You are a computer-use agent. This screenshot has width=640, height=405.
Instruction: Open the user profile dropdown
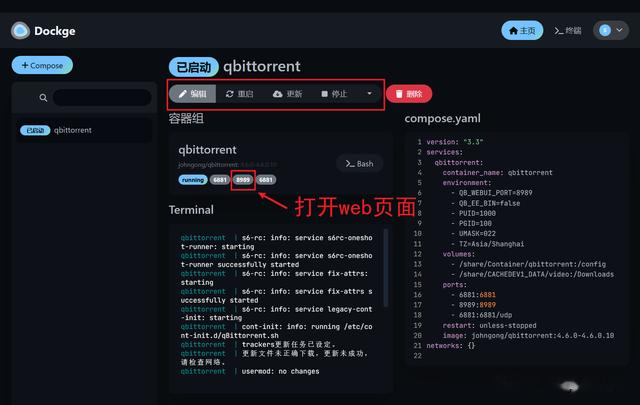pos(611,30)
